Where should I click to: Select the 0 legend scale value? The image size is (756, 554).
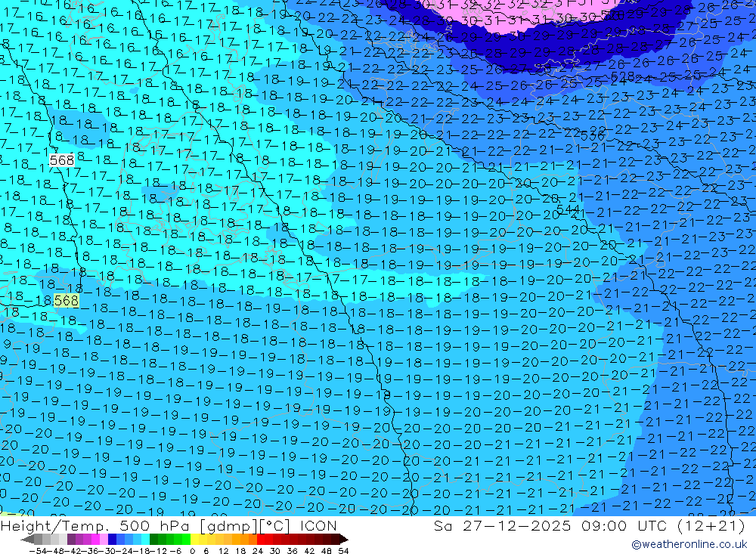pos(192,551)
